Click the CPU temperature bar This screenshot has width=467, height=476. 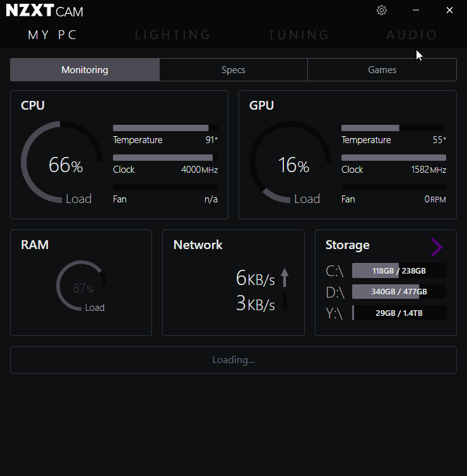(165, 128)
